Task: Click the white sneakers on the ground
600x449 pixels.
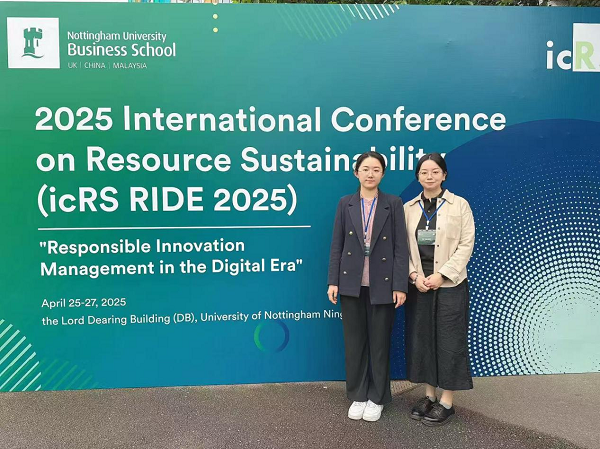Action: 364,409
